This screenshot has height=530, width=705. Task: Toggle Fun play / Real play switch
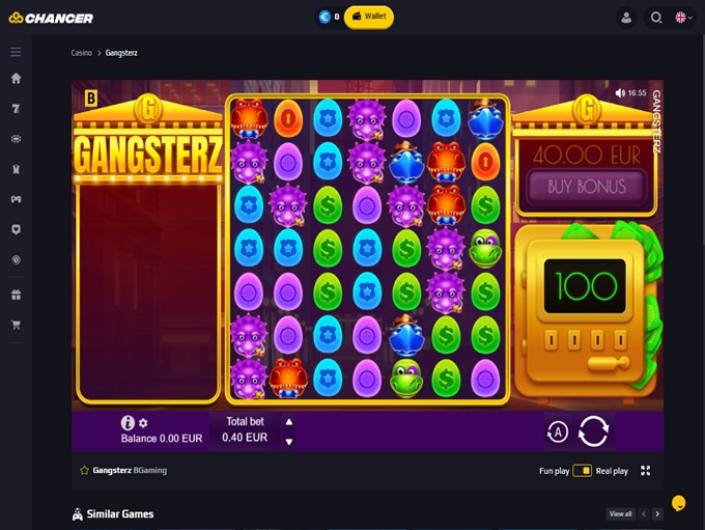click(582, 471)
